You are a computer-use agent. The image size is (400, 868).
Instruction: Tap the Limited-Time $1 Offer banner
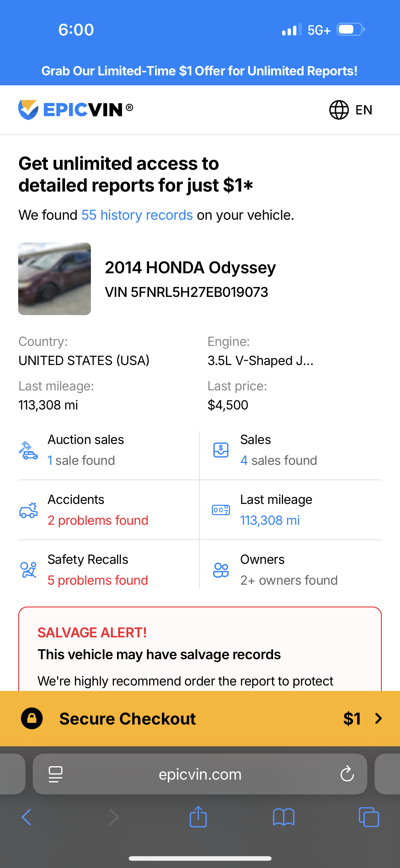pyautogui.click(x=200, y=71)
